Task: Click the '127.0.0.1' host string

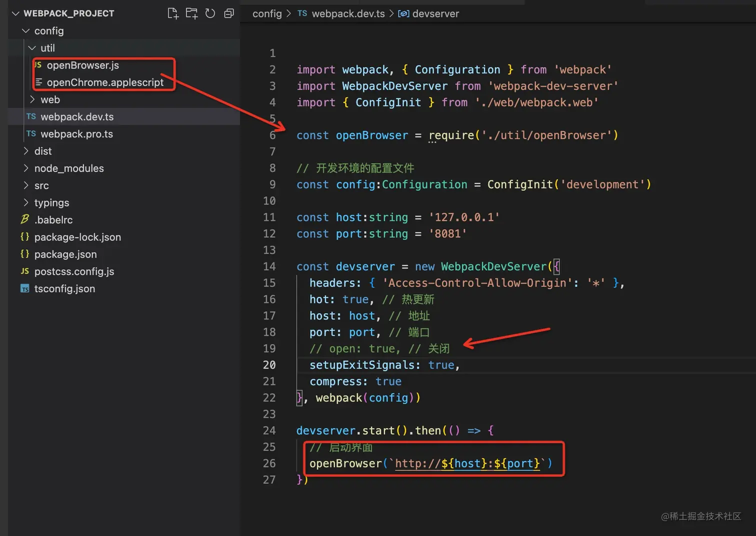Action: click(x=464, y=217)
